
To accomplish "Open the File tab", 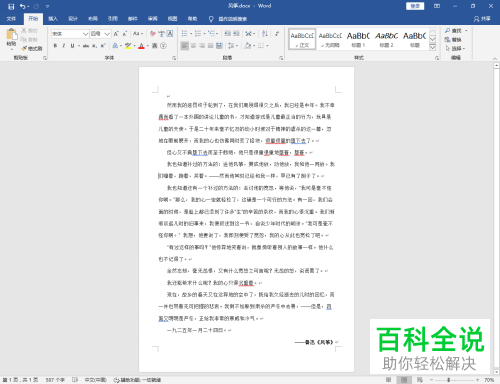I will [x=11, y=19].
